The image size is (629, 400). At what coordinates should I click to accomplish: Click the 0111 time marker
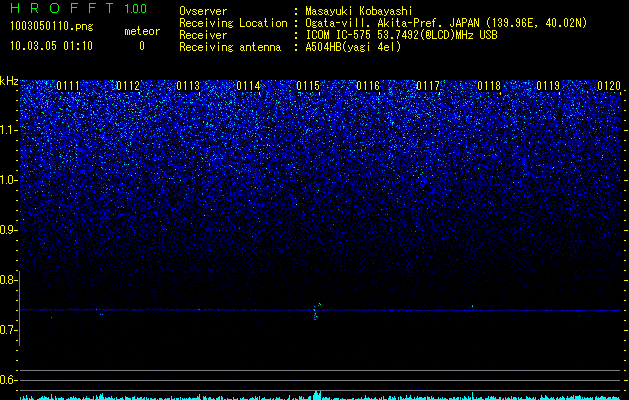[68, 86]
